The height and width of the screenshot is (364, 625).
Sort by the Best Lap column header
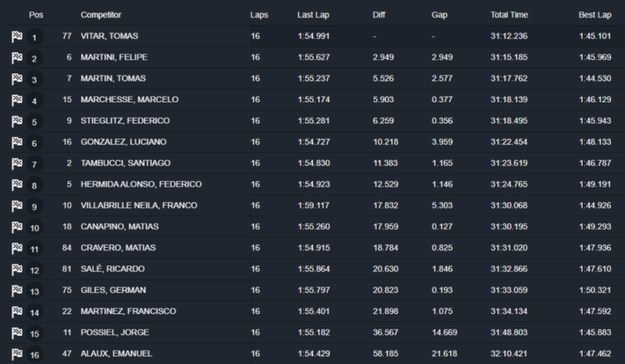point(594,15)
